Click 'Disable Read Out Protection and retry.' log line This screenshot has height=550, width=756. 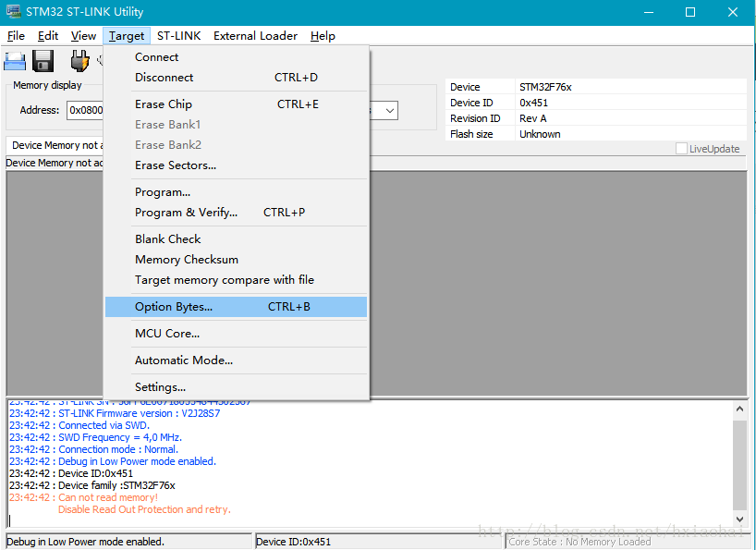tap(144, 509)
